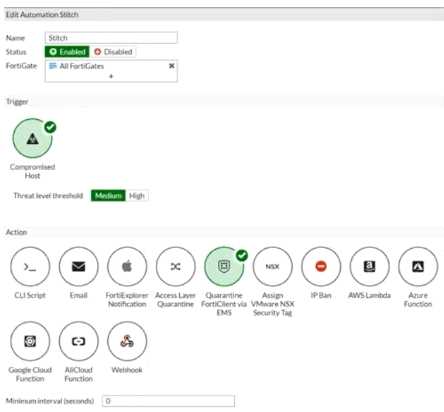Choose the IP Ban action icon

[x=321, y=266]
